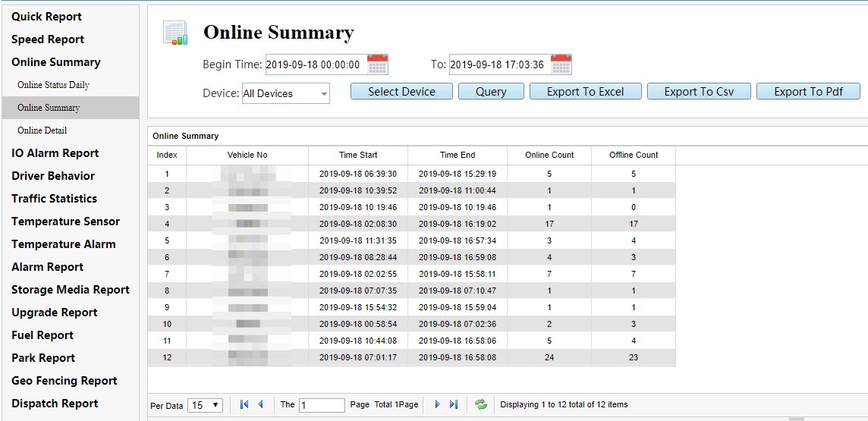Screen dimensions: 868x421
Task: Refresh the Online Summary table
Action: pyautogui.click(x=481, y=405)
